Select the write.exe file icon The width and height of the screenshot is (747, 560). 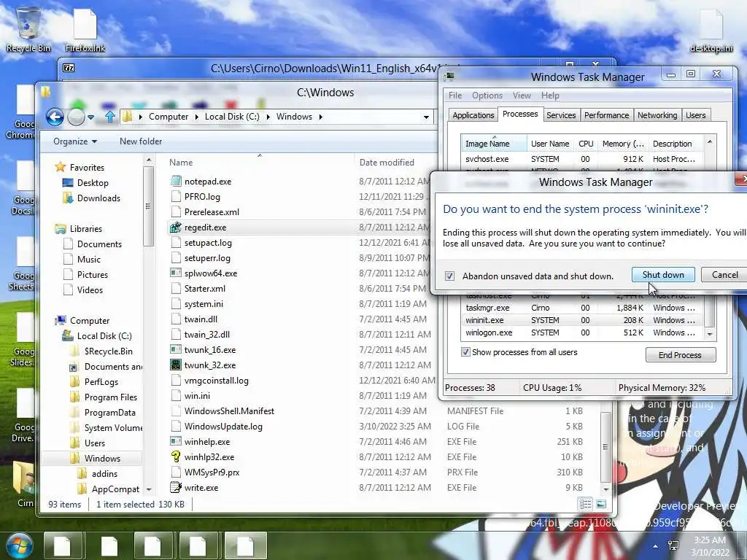tap(176, 488)
